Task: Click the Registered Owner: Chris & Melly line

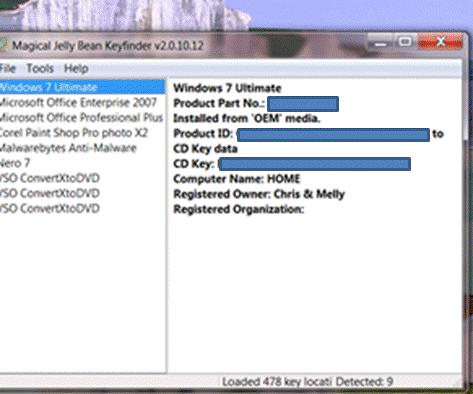Action: 259,194
